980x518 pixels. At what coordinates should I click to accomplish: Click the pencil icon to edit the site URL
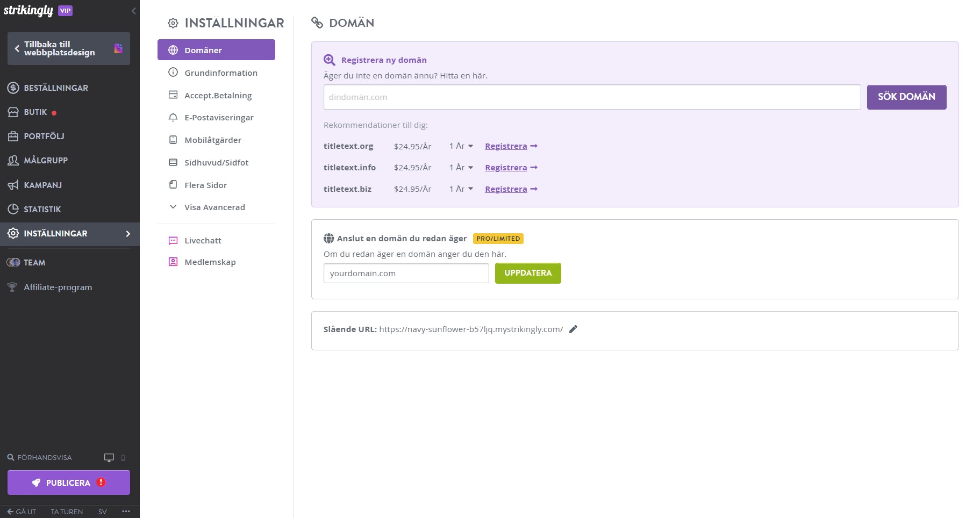click(x=573, y=329)
